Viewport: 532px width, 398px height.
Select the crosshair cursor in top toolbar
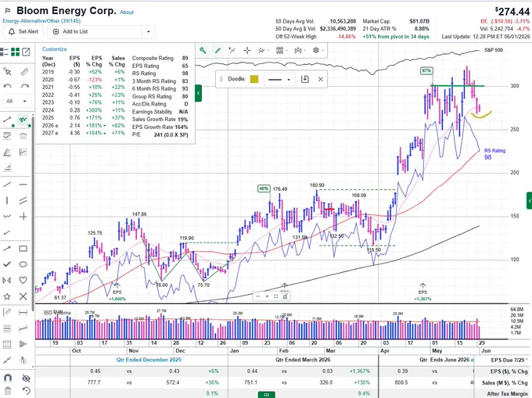coord(247,51)
